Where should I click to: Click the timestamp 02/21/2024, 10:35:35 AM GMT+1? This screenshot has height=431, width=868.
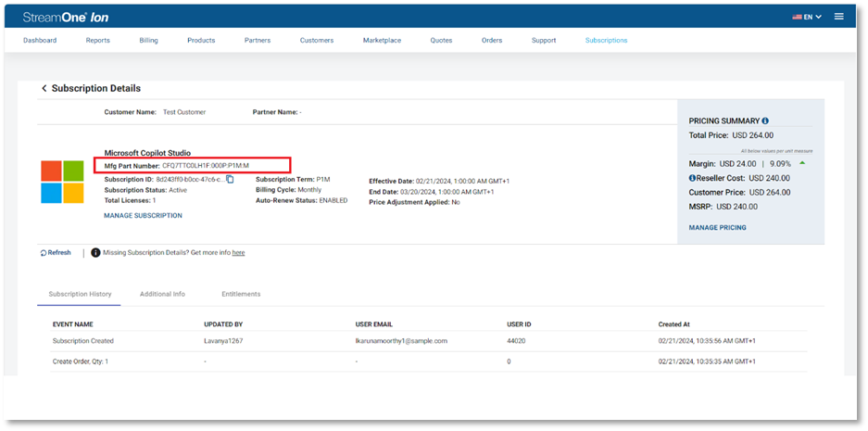tap(707, 361)
